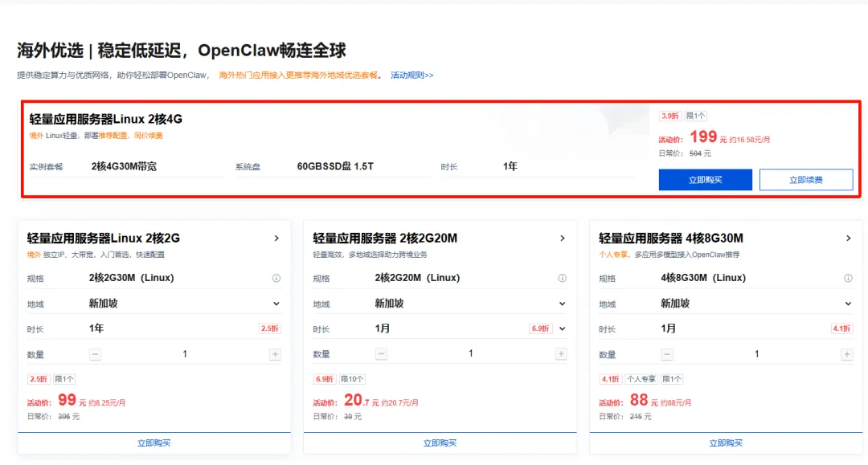Open details arrow for 轻量应用服务器 2核2G20M
The height and width of the screenshot is (465, 868).
[x=563, y=239]
